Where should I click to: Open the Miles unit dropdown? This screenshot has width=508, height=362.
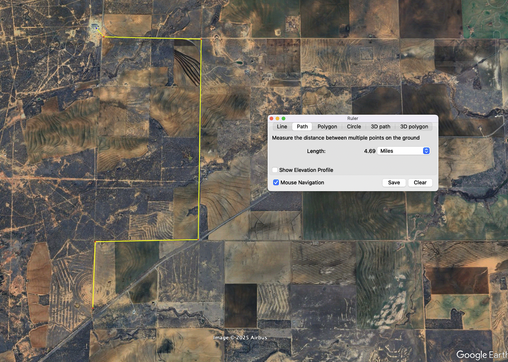coord(403,151)
